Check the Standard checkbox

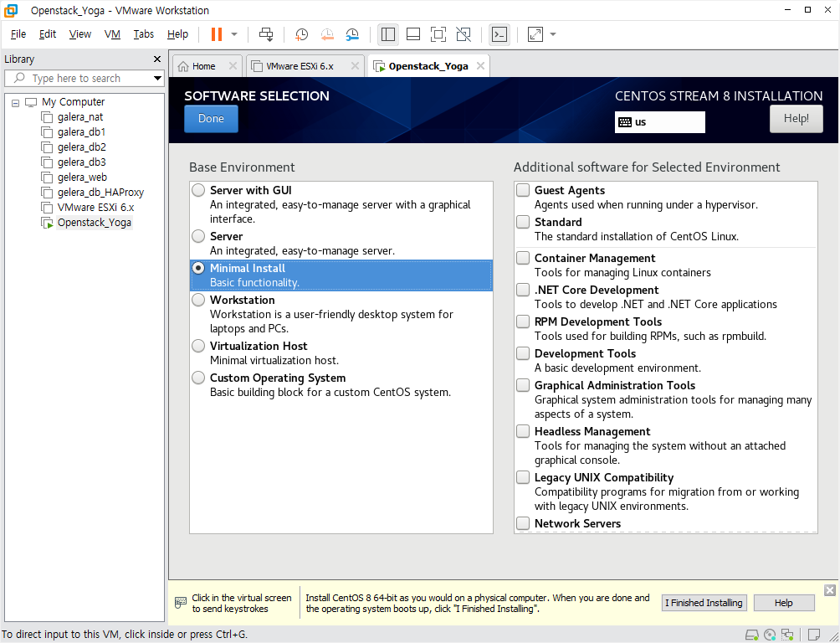pos(523,222)
